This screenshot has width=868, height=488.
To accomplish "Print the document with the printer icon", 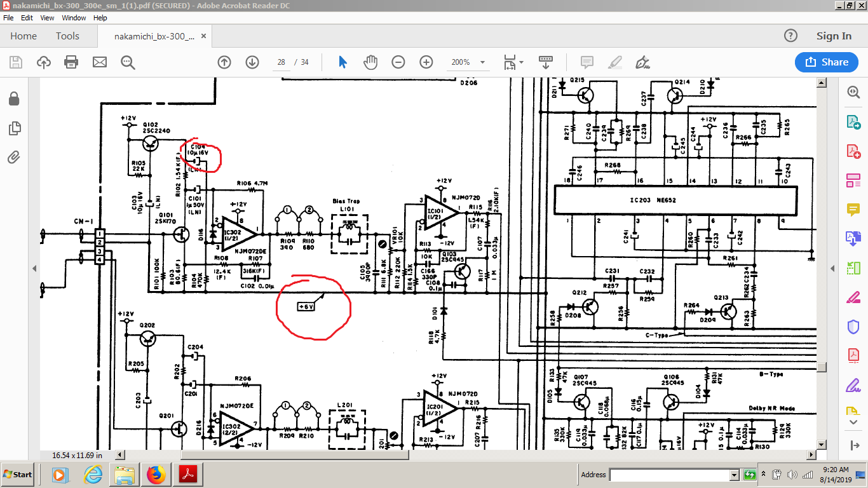I will tap(71, 62).
